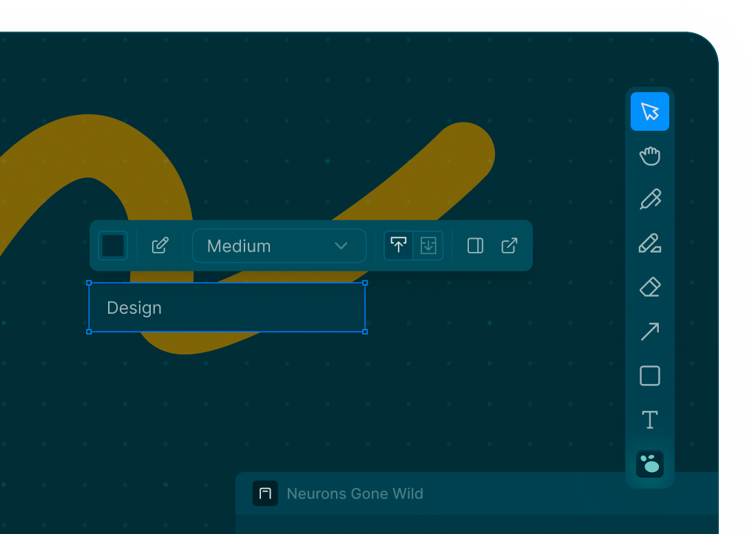
Task: Open the Medium size dropdown
Action: [x=278, y=246]
